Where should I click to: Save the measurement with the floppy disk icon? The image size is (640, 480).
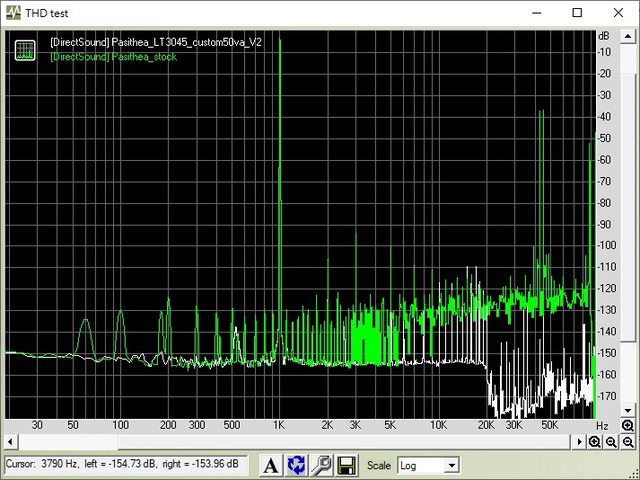click(347, 465)
